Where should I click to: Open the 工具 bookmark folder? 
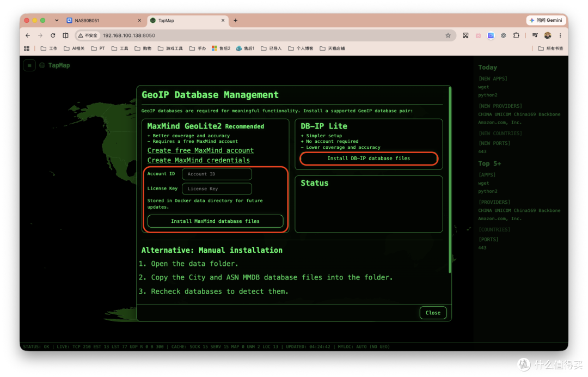120,48
